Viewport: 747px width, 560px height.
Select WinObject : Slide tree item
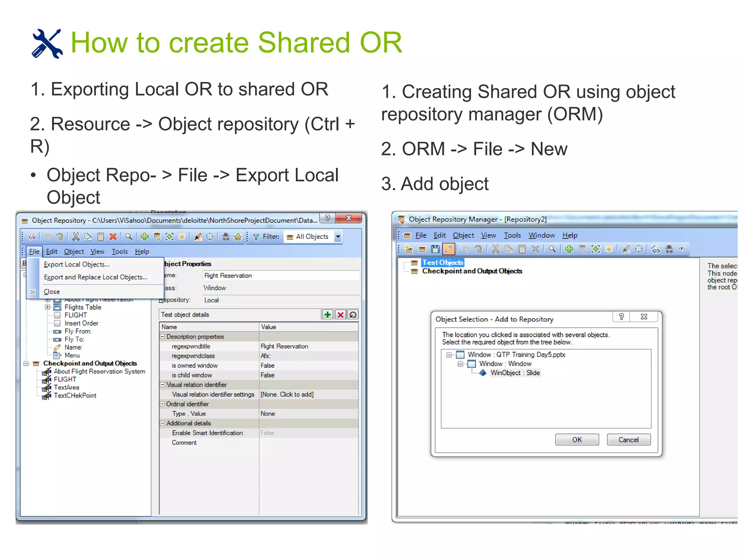coord(515,373)
